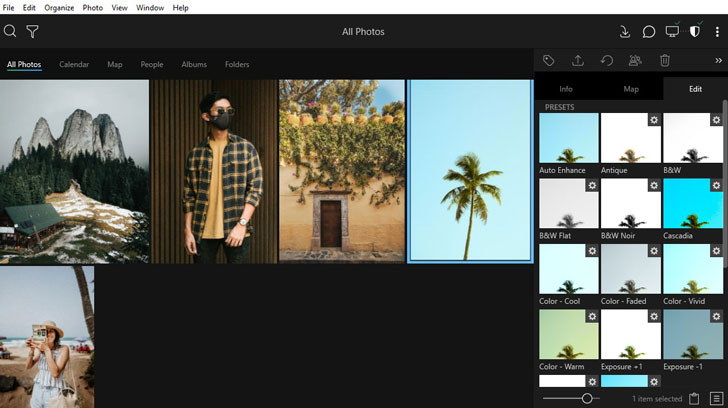Image resolution: width=728 pixels, height=408 pixels.
Task: Click the presets panel scrollbar
Action: 725,183
